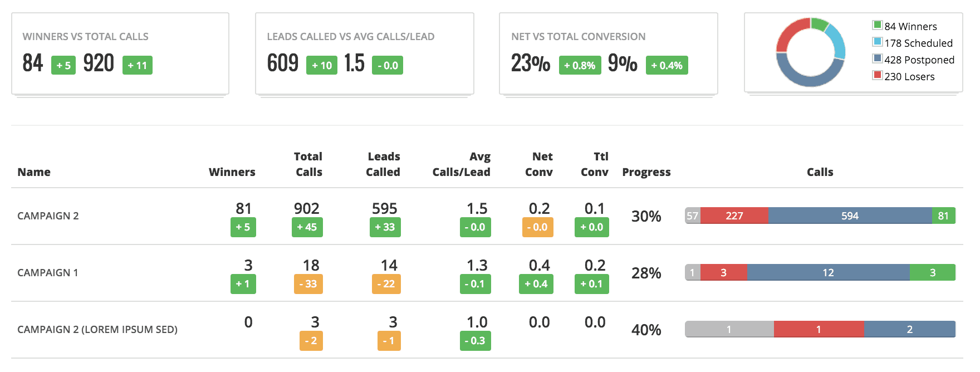
Task: Open the CAMPAIGN 2 row name
Action: click(48, 216)
